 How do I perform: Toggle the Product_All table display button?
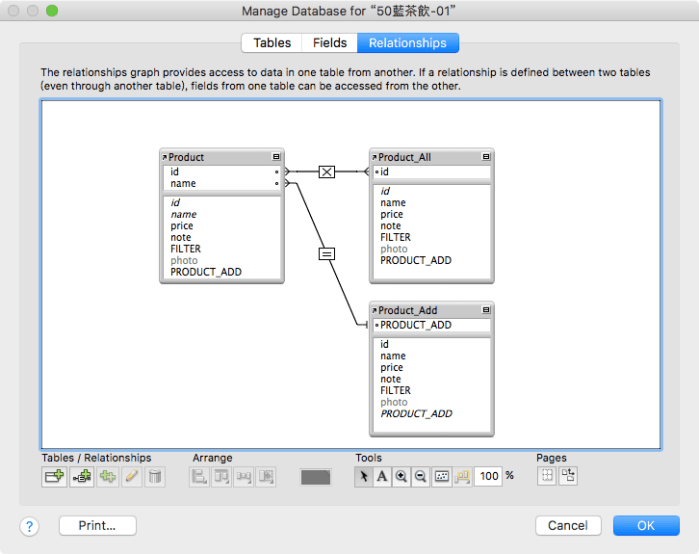(486, 157)
